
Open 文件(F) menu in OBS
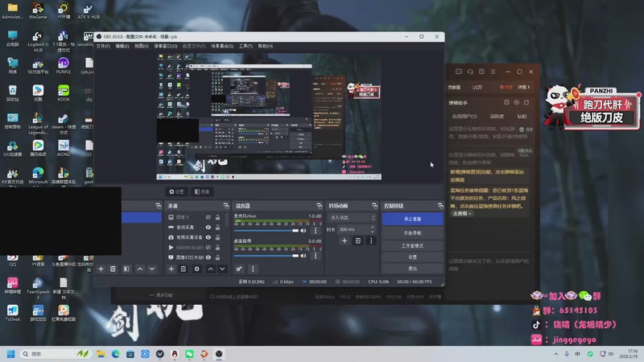(103, 46)
